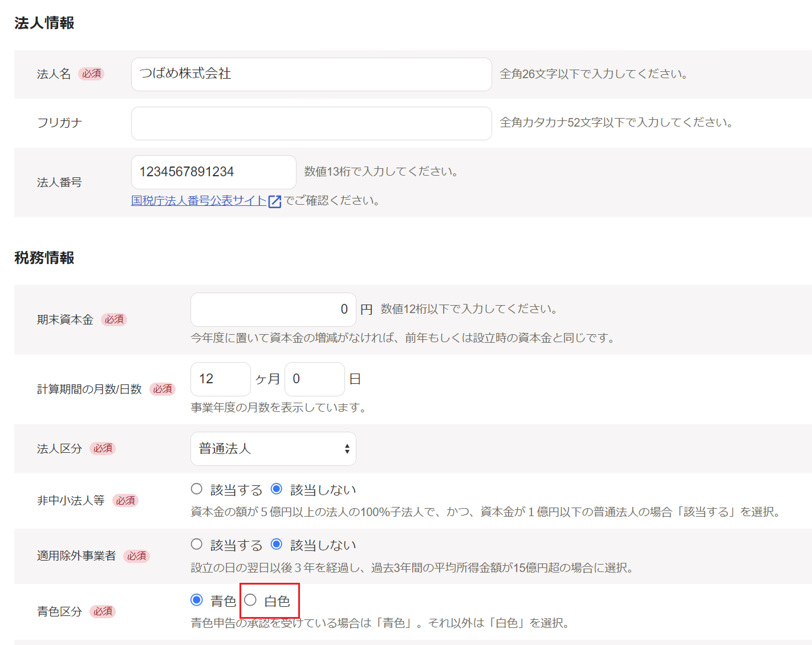Click the days (日) field showing 0
Screen dimensions: 812x645
click(315, 379)
